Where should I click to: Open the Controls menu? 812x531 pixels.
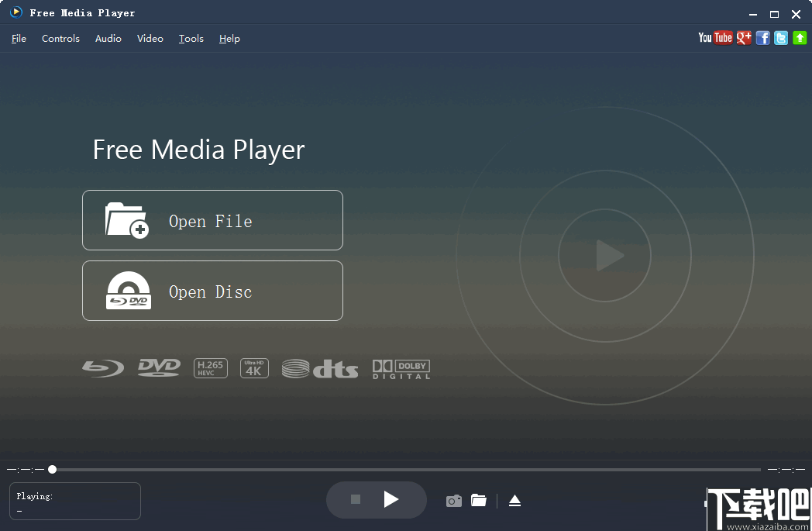[60, 39]
